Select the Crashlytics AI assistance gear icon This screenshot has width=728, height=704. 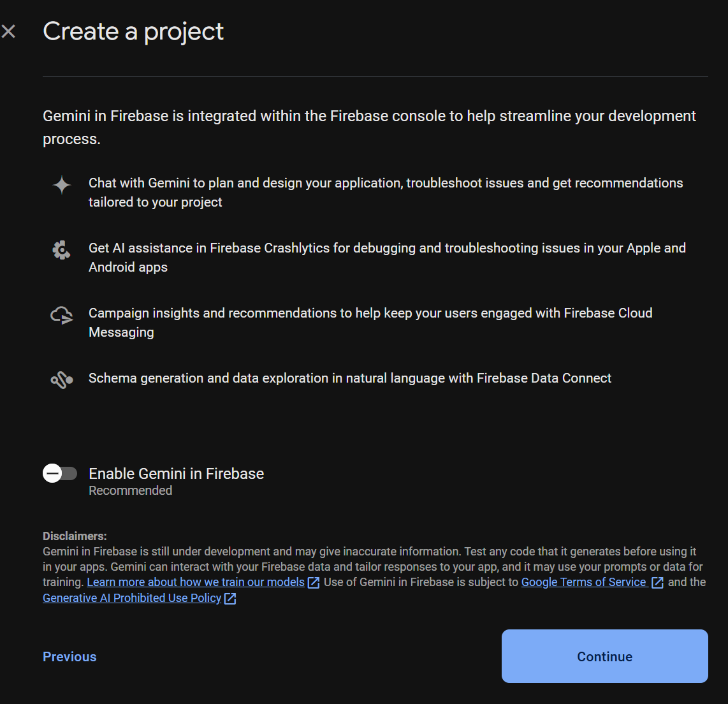point(61,251)
